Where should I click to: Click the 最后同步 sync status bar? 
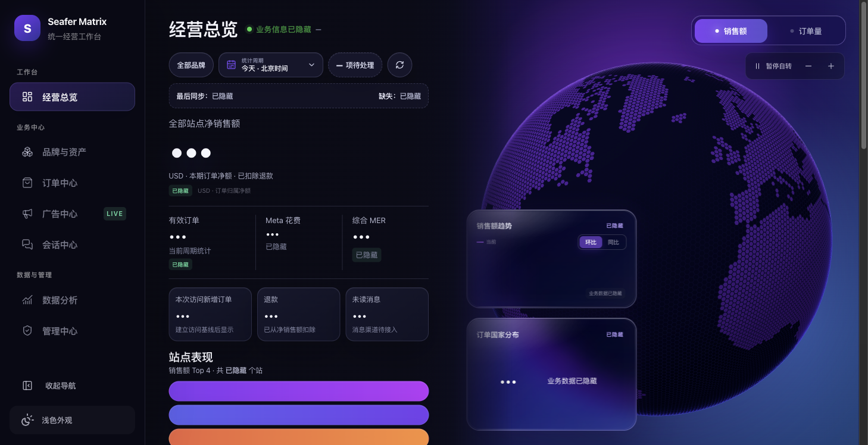[x=299, y=96]
